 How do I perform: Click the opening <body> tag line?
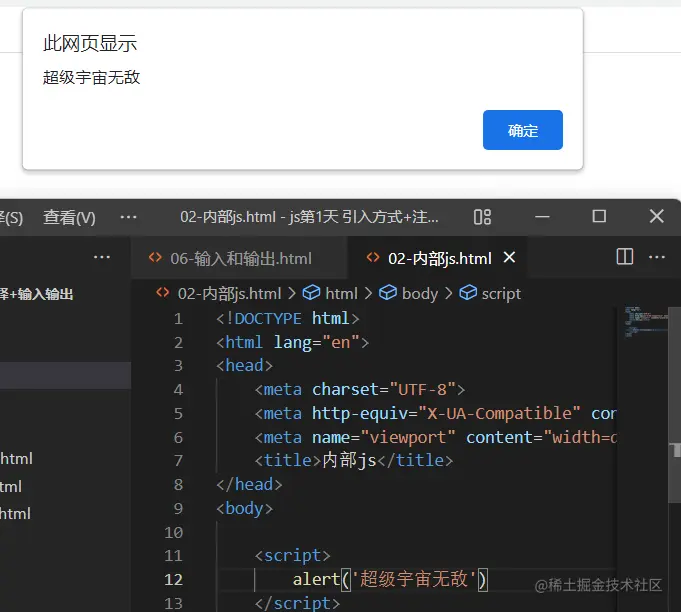245,509
